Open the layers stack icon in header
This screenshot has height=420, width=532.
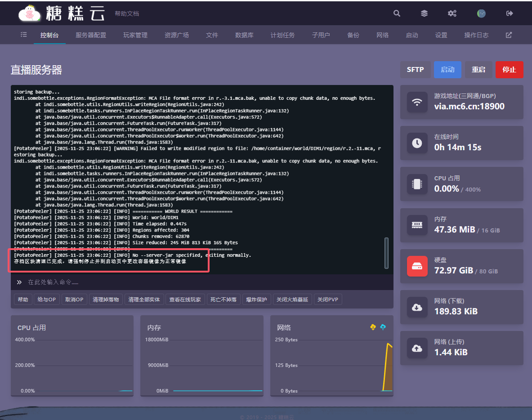coord(424,13)
